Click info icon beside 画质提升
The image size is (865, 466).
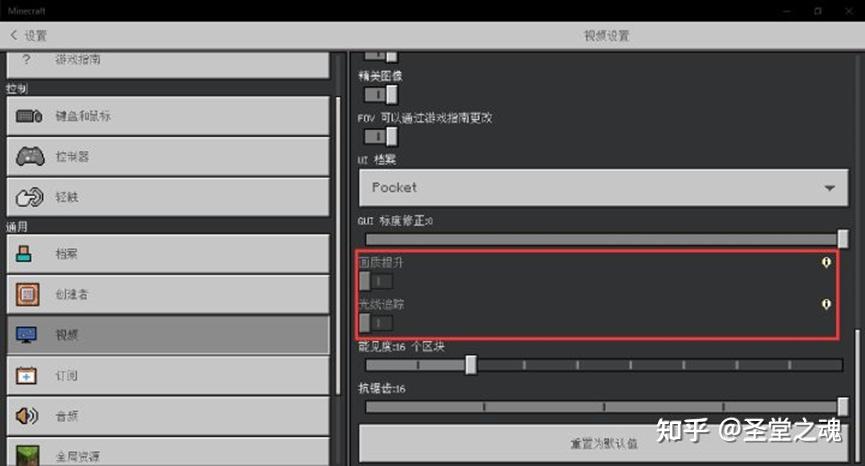click(826, 263)
